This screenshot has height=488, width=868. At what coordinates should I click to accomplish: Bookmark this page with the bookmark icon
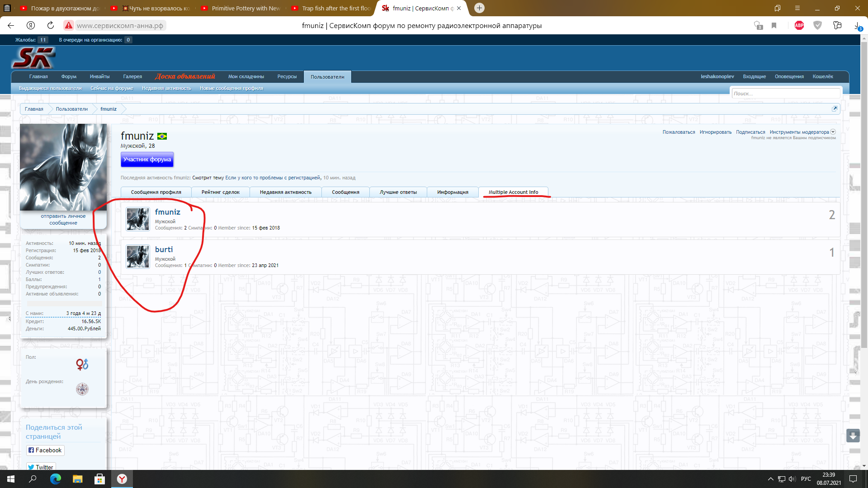[x=774, y=25]
